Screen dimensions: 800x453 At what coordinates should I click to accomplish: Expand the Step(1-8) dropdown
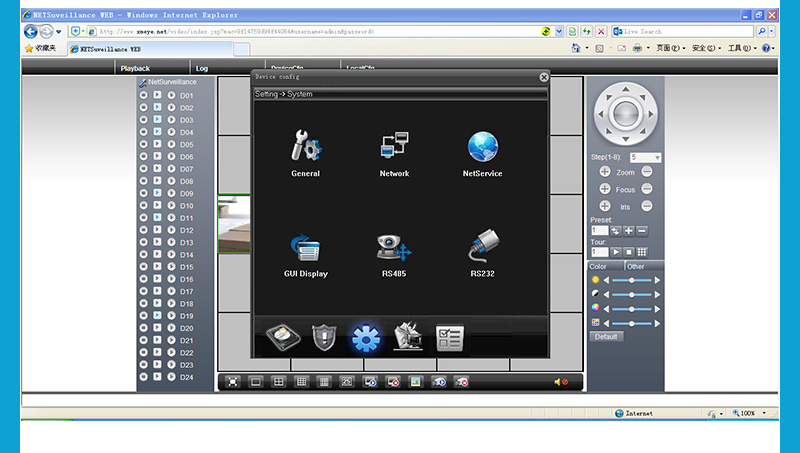coord(657,158)
